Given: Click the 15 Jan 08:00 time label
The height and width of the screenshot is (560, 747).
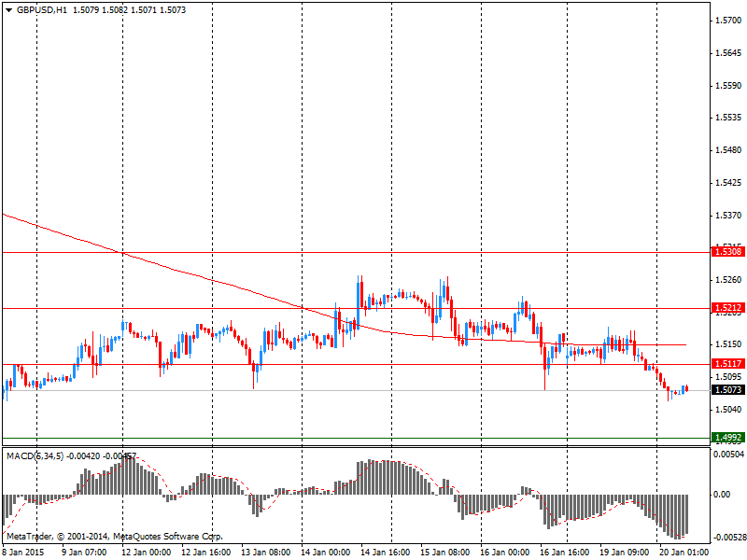Looking at the screenshot, I should (444, 553).
